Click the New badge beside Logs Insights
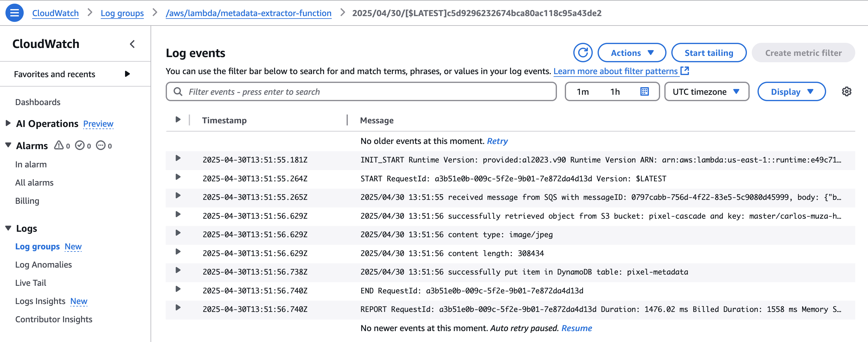This screenshot has width=868, height=342. click(79, 301)
